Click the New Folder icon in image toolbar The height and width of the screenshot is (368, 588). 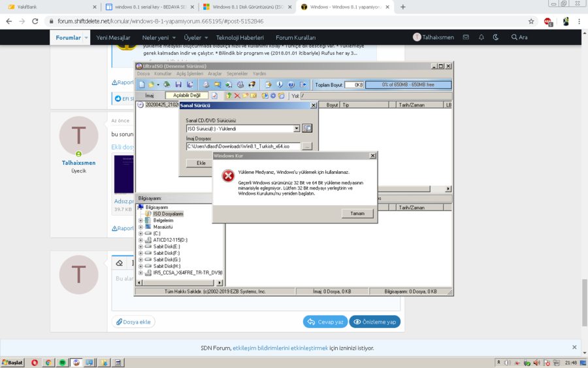[245, 95]
